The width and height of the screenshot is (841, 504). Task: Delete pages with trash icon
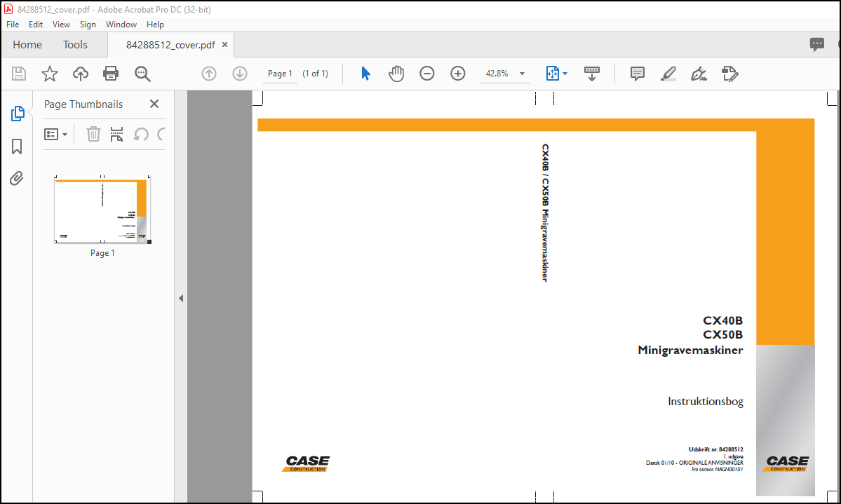click(93, 134)
